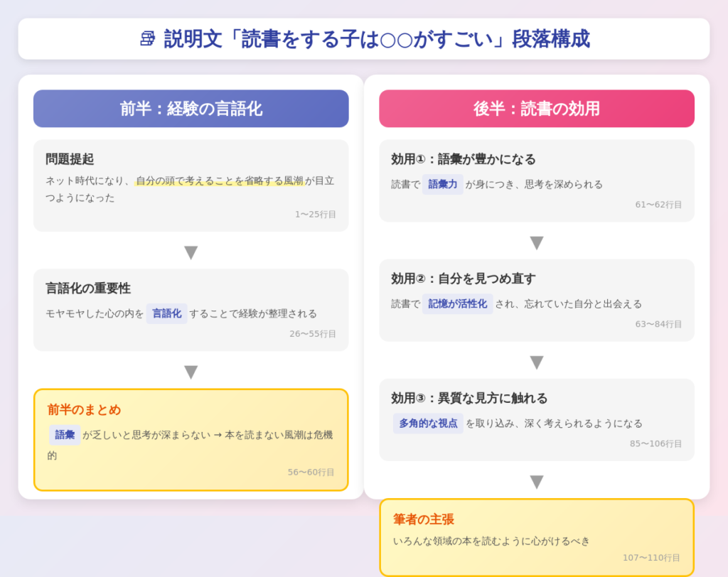Click the arrow below the 問題提起 card
Screen dimensions: 728x577
[191, 252]
